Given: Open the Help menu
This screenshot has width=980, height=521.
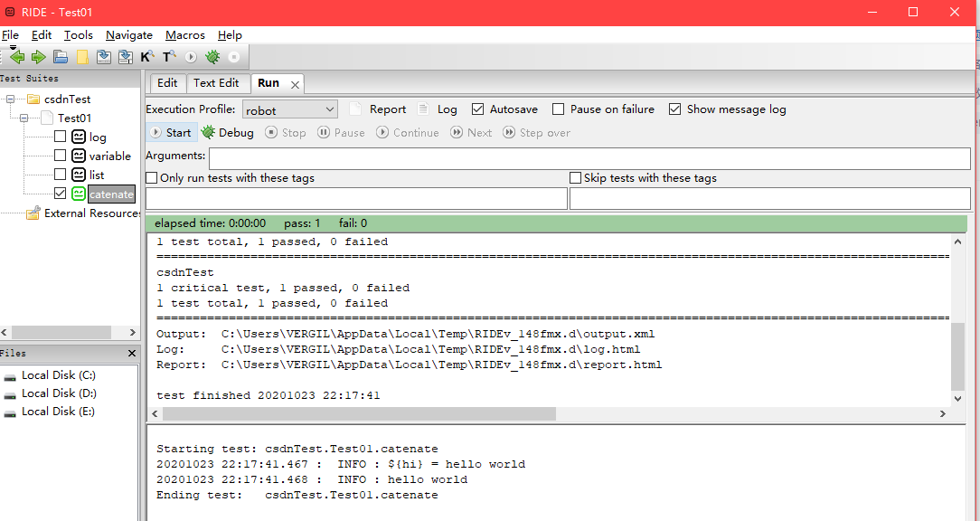Looking at the screenshot, I should 230,35.
